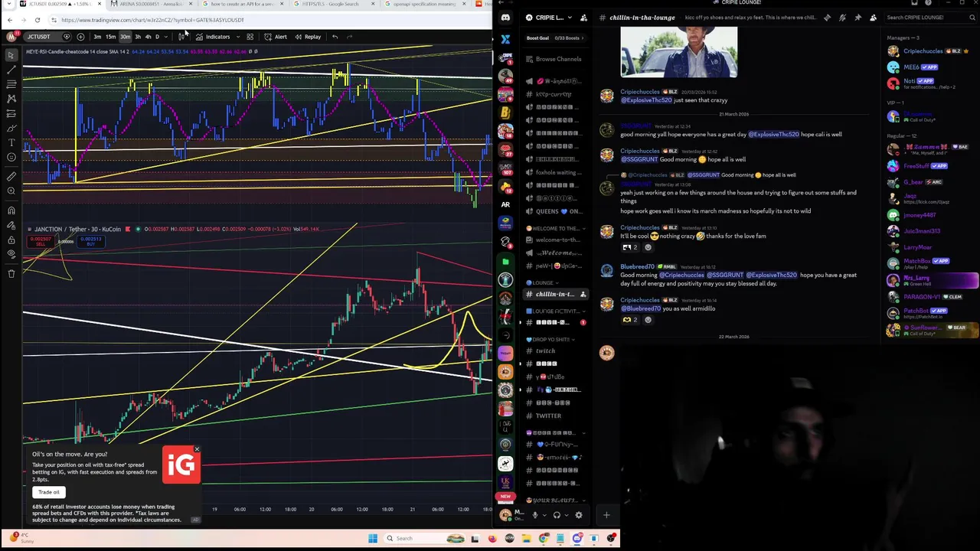980x551 pixels.
Task: Open the Windows Start button
Action: 373,538
